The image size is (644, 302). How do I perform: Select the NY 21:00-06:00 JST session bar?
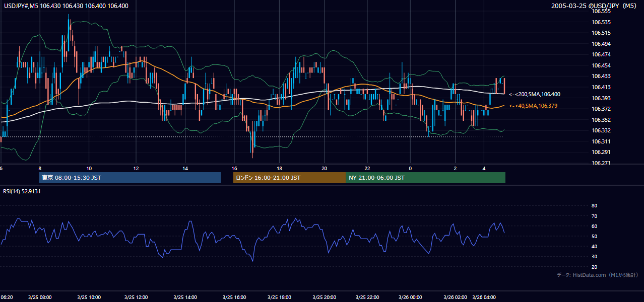(x=426, y=178)
